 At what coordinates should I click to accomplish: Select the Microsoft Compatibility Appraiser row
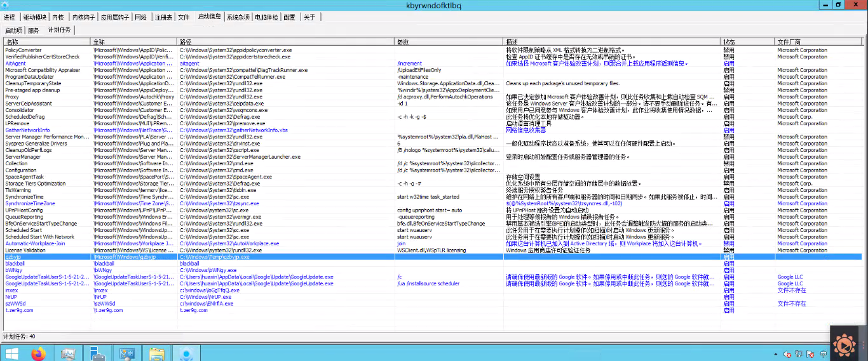[432, 70]
